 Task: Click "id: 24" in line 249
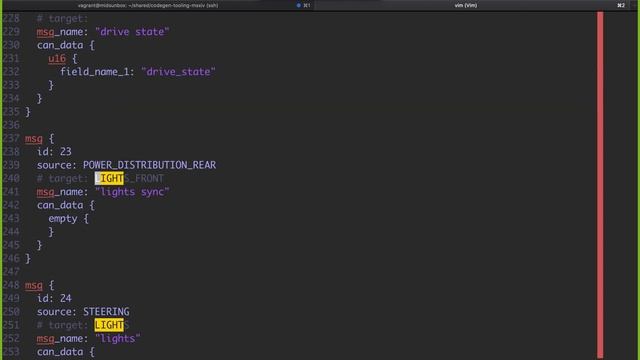(54, 298)
